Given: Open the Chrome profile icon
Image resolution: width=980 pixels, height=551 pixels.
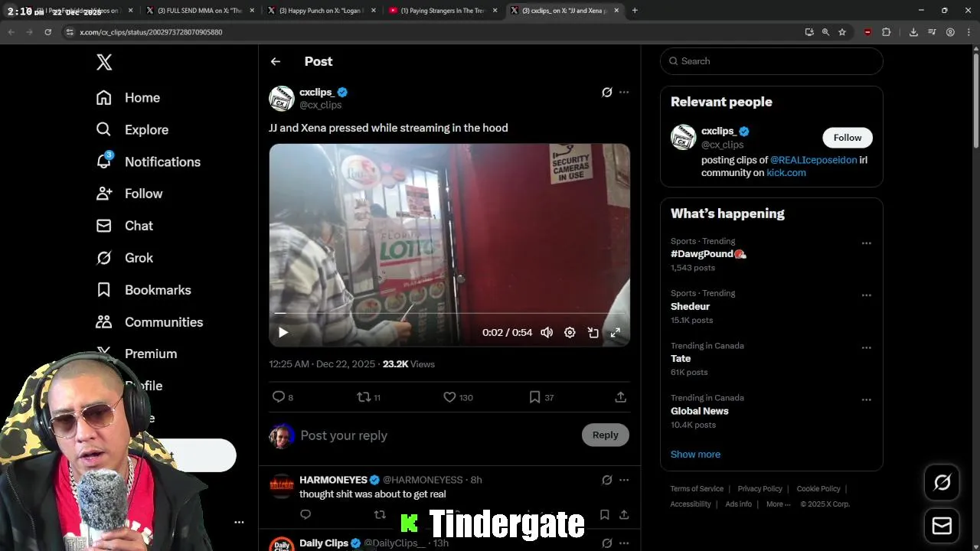Looking at the screenshot, I should click(x=950, y=32).
